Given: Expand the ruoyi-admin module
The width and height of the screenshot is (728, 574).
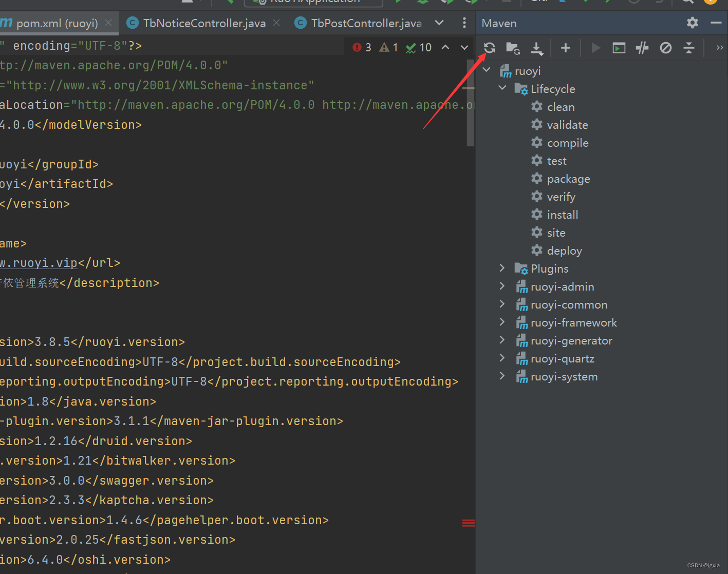Looking at the screenshot, I should [x=502, y=285].
